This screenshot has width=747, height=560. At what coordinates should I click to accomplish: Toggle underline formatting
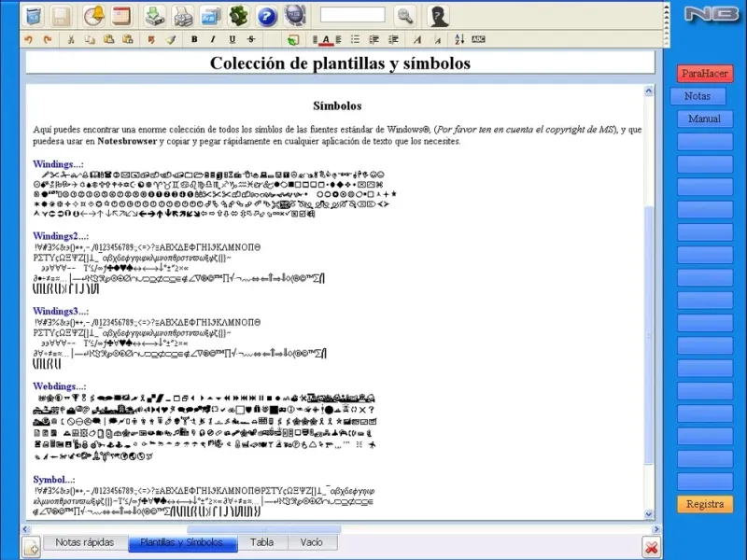coord(232,39)
